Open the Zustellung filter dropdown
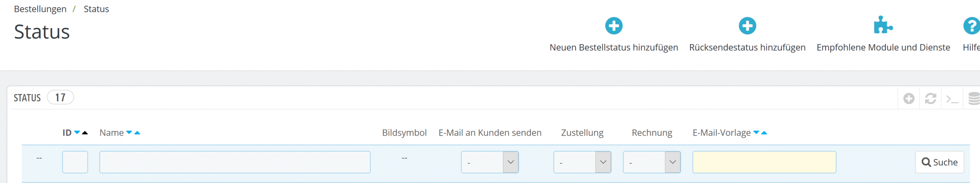The image size is (980, 183). click(x=582, y=162)
